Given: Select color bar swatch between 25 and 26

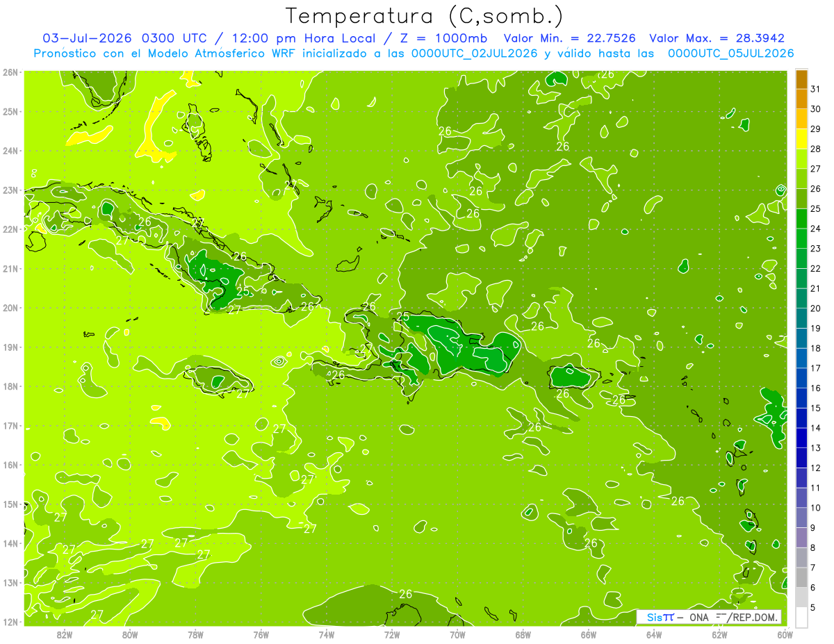Looking at the screenshot, I should click(x=801, y=198).
